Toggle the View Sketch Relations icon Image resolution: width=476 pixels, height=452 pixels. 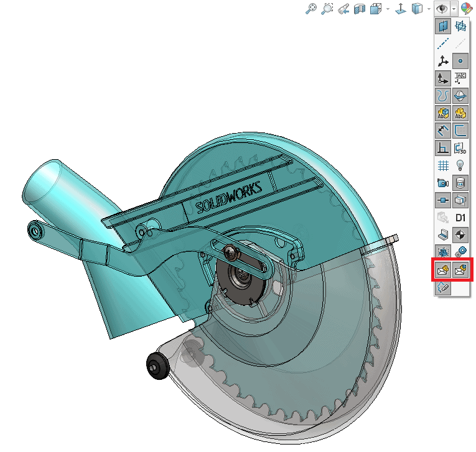(x=443, y=148)
